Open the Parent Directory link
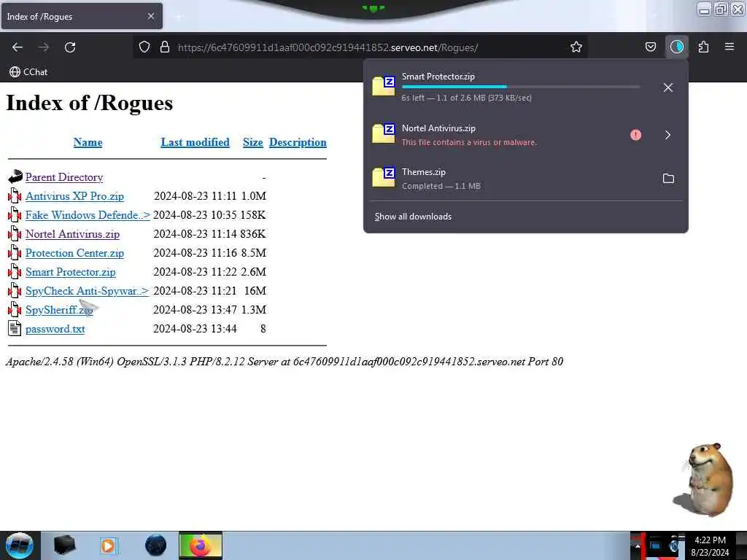Viewport: 747px width, 560px height. (64, 177)
